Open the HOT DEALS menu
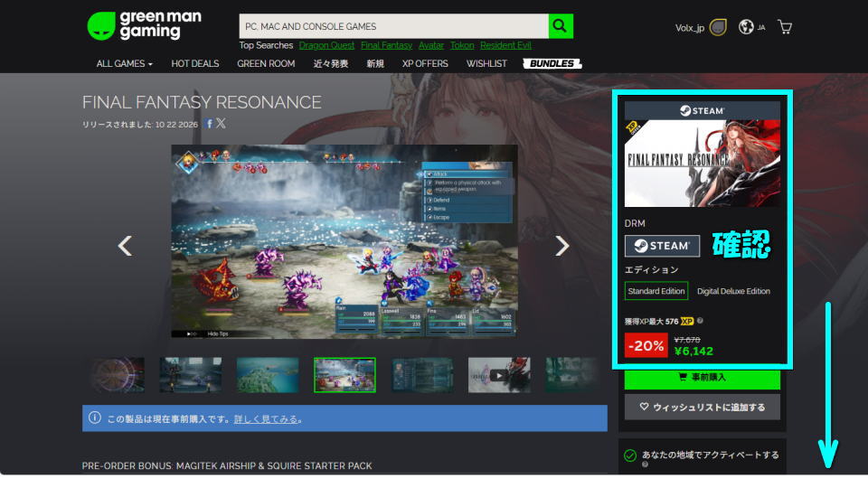Viewport: 868px width, 488px height. (195, 63)
